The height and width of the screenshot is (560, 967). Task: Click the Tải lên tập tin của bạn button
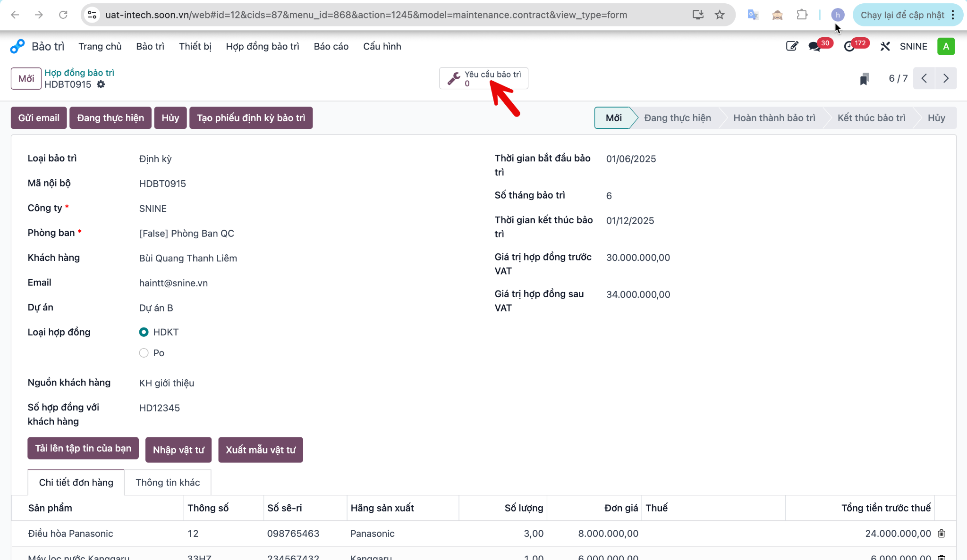83,448
